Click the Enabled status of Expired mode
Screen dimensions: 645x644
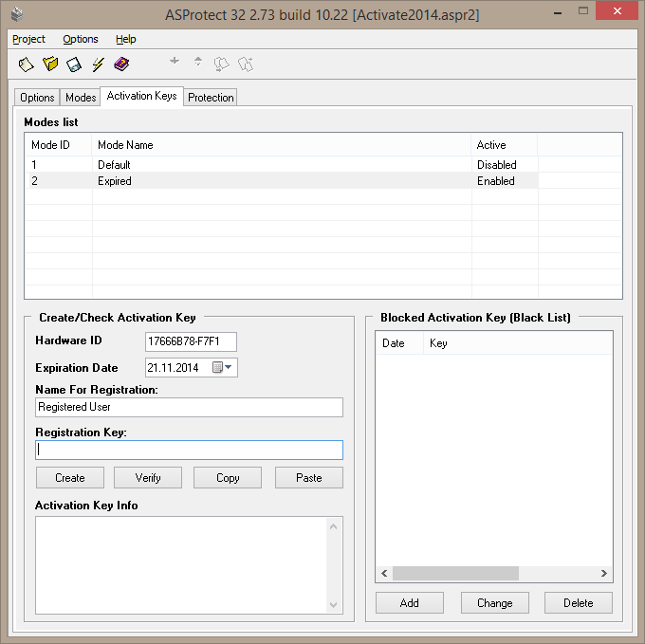(496, 181)
